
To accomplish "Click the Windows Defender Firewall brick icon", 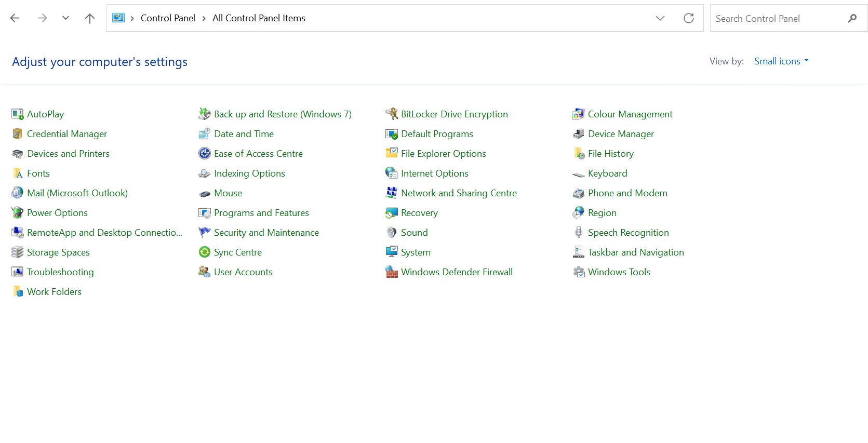I will click(x=392, y=272).
